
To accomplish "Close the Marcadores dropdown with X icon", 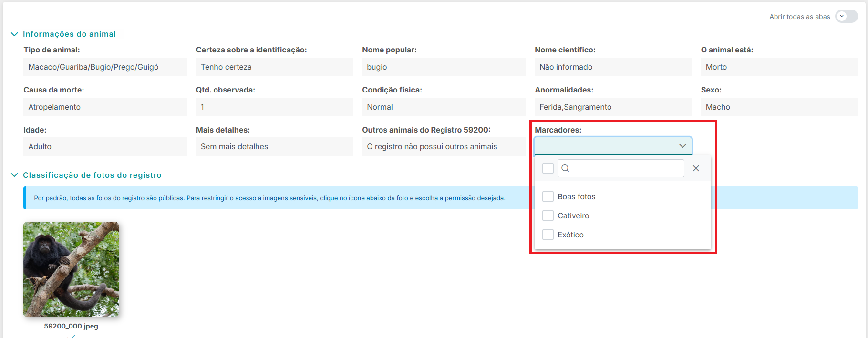I will 696,168.
